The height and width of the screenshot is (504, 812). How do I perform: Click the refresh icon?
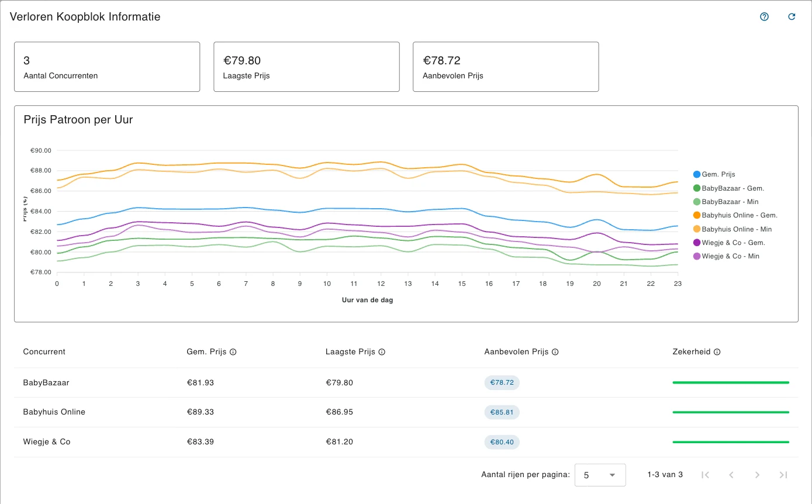click(x=792, y=17)
